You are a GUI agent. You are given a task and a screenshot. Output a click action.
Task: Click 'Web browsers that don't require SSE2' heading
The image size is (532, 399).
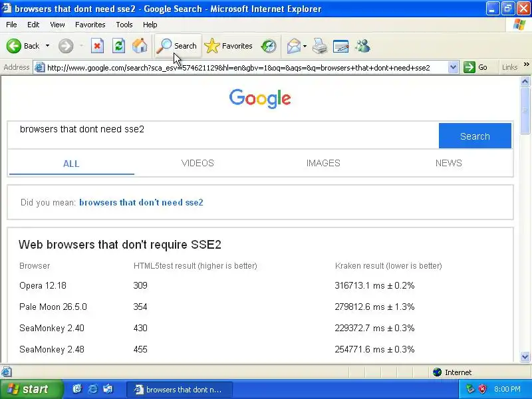point(120,245)
